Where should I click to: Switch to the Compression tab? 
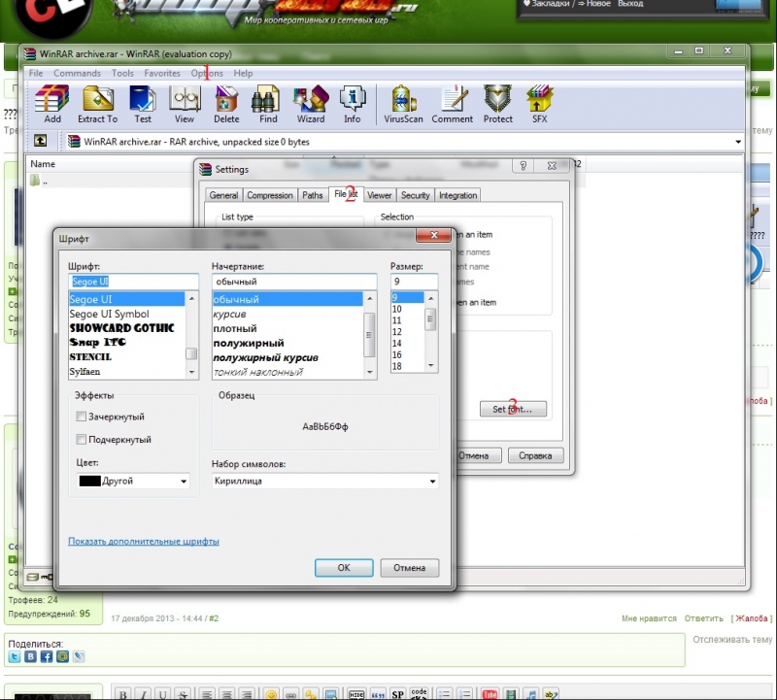click(x=270, y=195)
